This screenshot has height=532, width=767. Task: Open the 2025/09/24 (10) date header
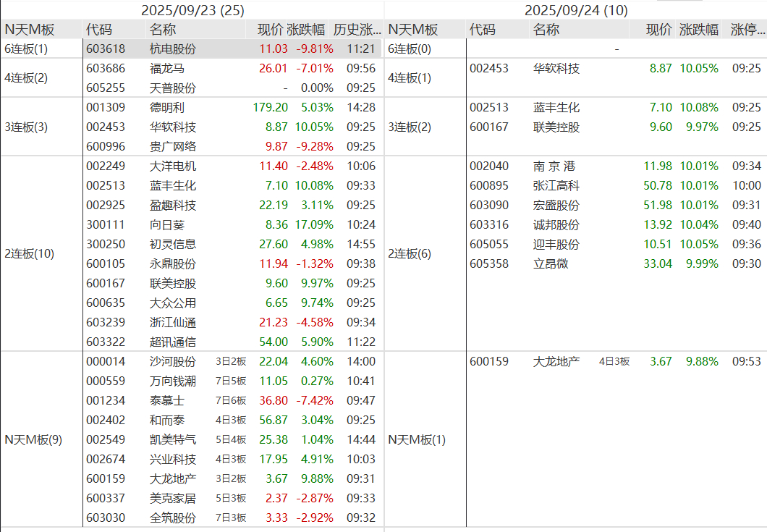[x=576, y=10]
